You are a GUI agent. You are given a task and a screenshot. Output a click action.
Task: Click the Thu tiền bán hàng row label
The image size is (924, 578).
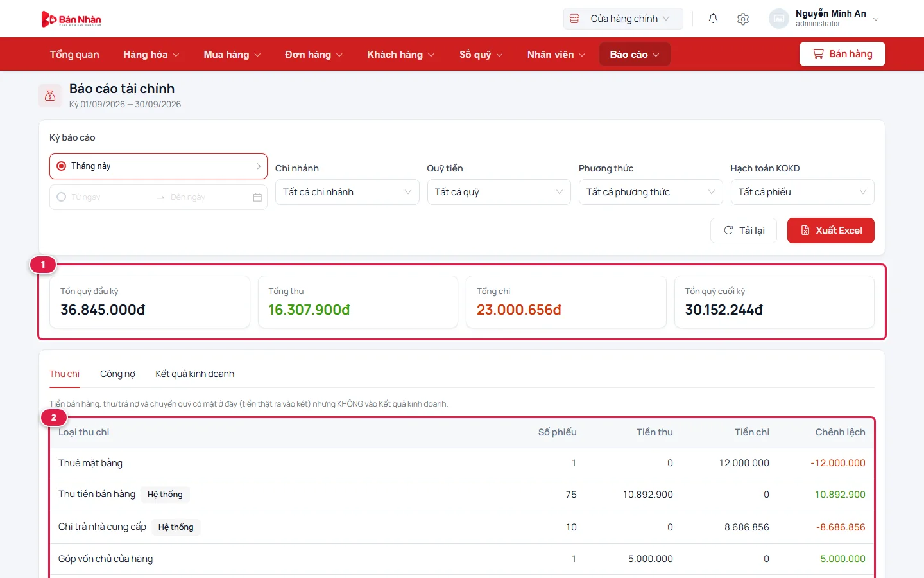tap(97, 494)
